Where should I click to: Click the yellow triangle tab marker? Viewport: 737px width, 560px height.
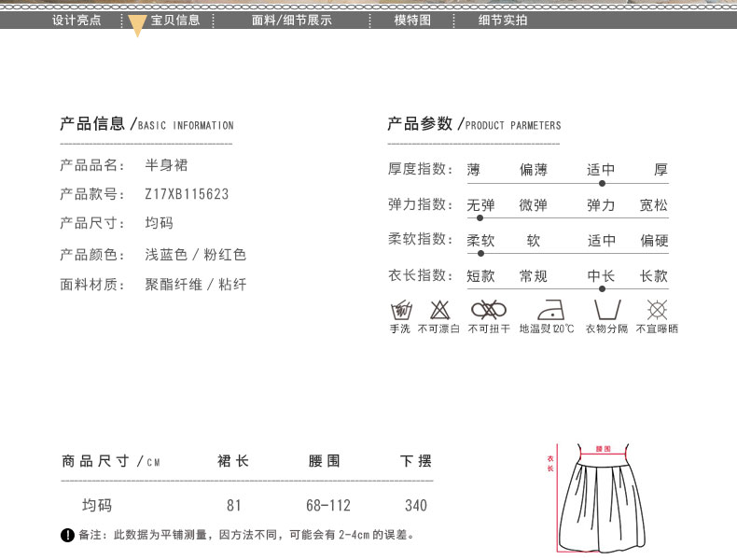click(x=137, y=25)
